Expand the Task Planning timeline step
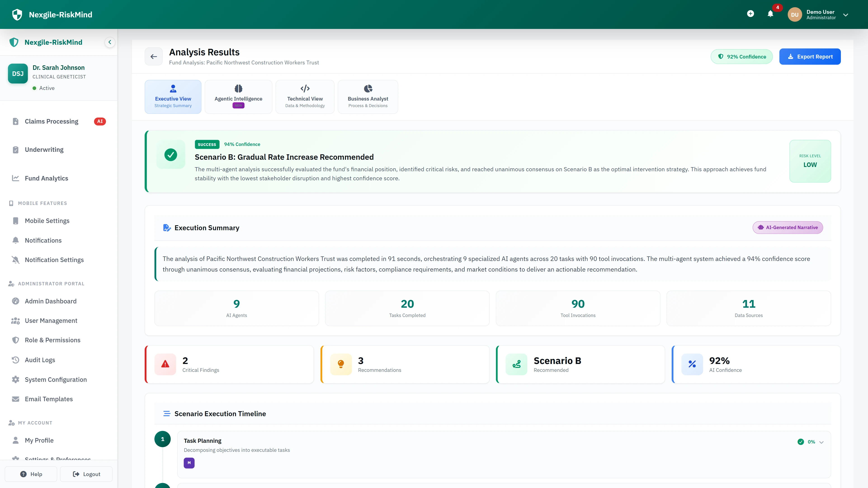The image size is (868, 488). (821, 442)
